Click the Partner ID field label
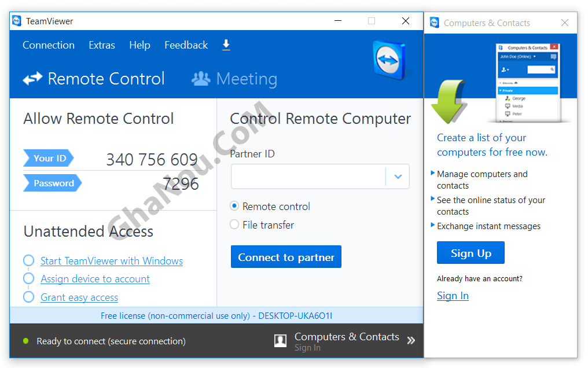Screen dimensions: 588x368 (252, 154)
